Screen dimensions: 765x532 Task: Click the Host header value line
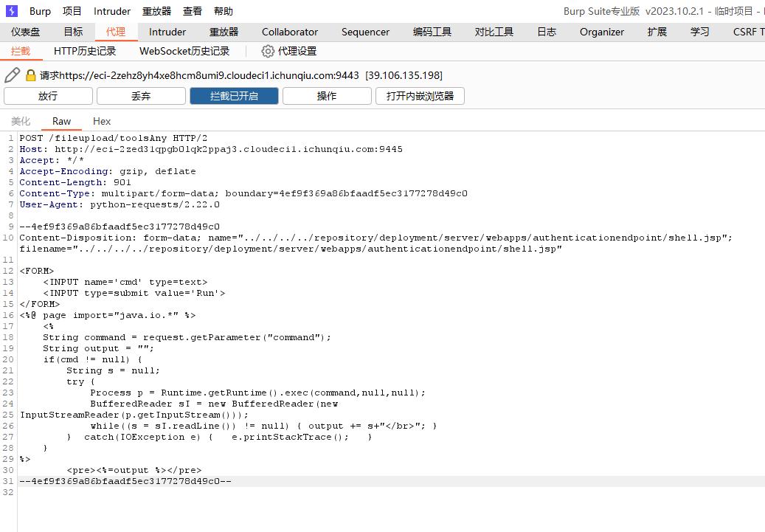(211, 149)
